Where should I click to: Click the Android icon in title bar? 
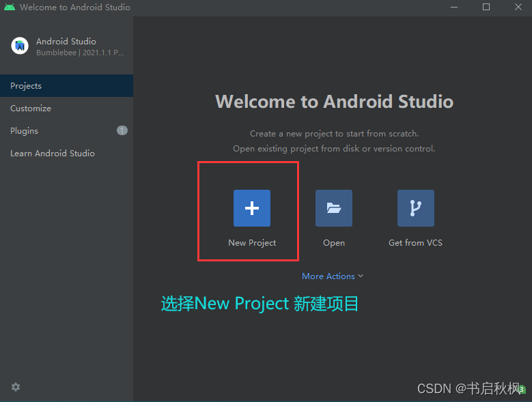point(10,7)
